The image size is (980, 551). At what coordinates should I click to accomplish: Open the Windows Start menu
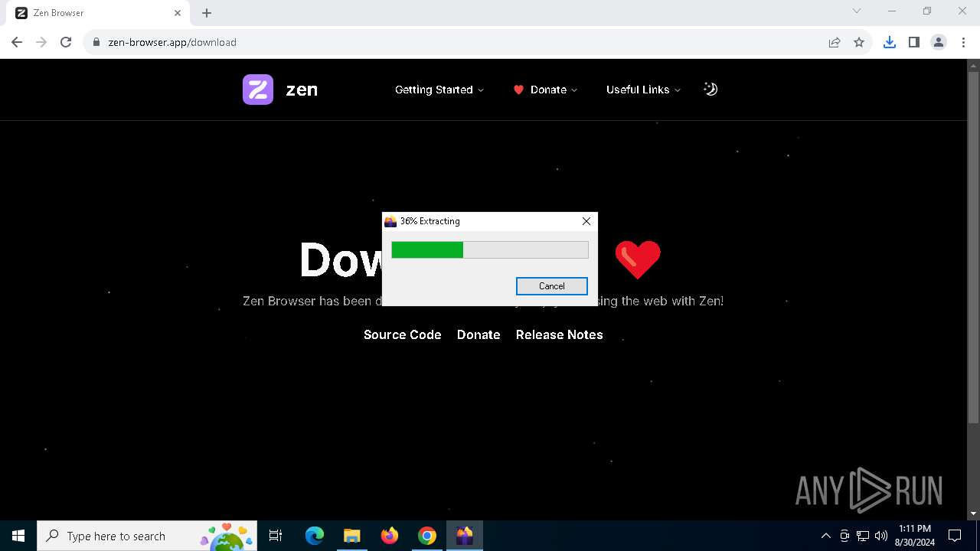18,536
